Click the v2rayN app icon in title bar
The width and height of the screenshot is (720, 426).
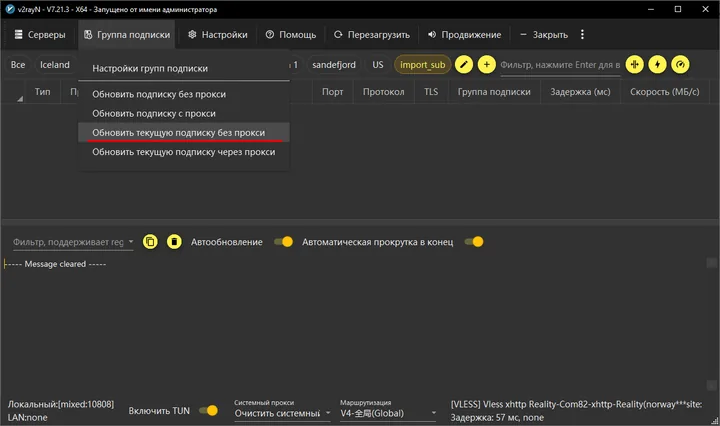(x=10, y=9)
